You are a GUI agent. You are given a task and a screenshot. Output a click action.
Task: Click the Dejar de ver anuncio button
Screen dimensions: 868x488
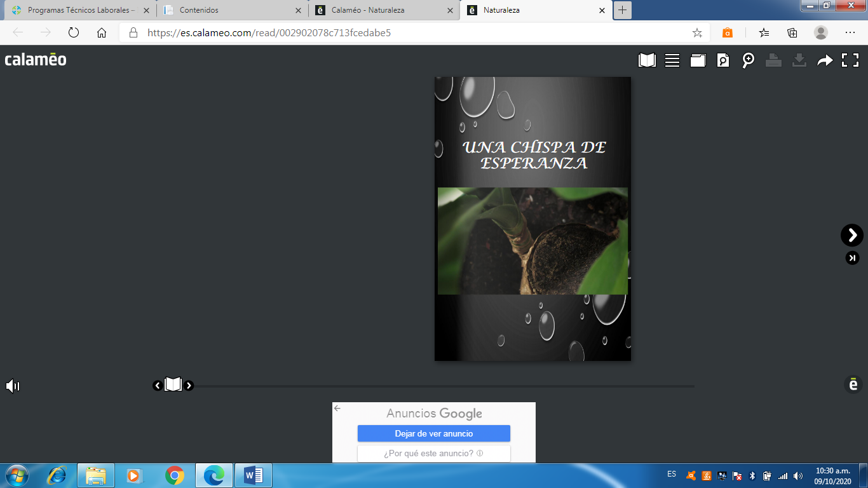434,433
